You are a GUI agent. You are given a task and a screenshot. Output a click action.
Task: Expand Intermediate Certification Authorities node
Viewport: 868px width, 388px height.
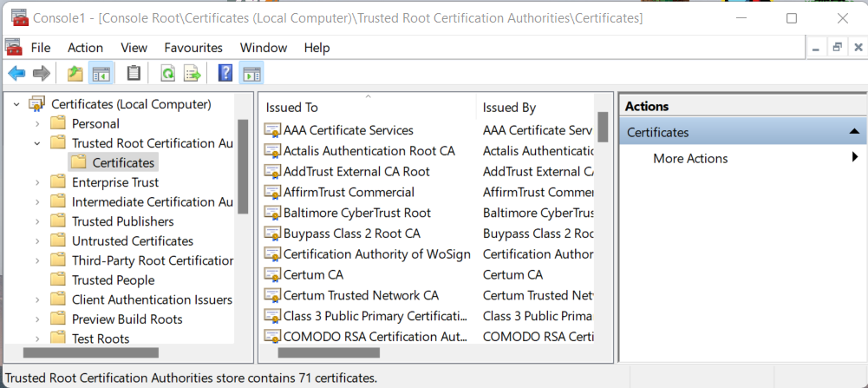37,201
